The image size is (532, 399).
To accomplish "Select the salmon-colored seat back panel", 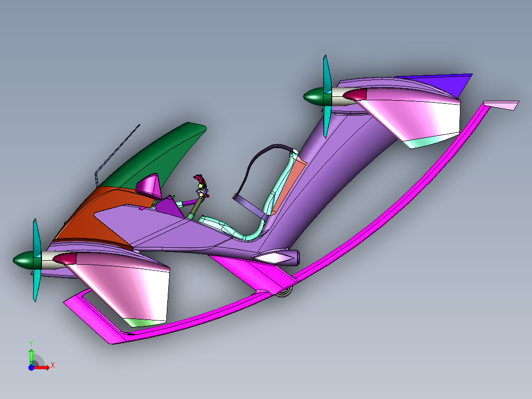I will pos(288,185).
